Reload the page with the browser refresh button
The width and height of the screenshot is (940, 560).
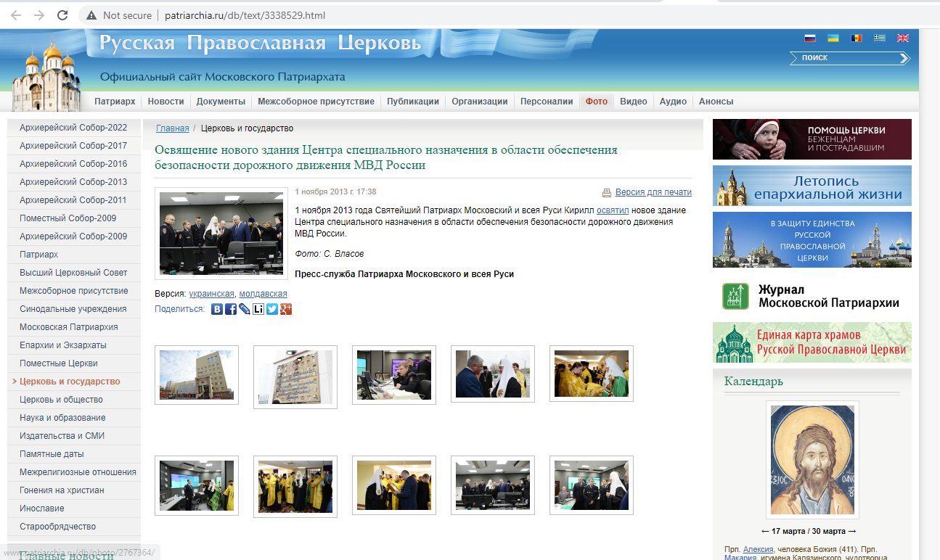pyautogui.click(x=62, y=15)
